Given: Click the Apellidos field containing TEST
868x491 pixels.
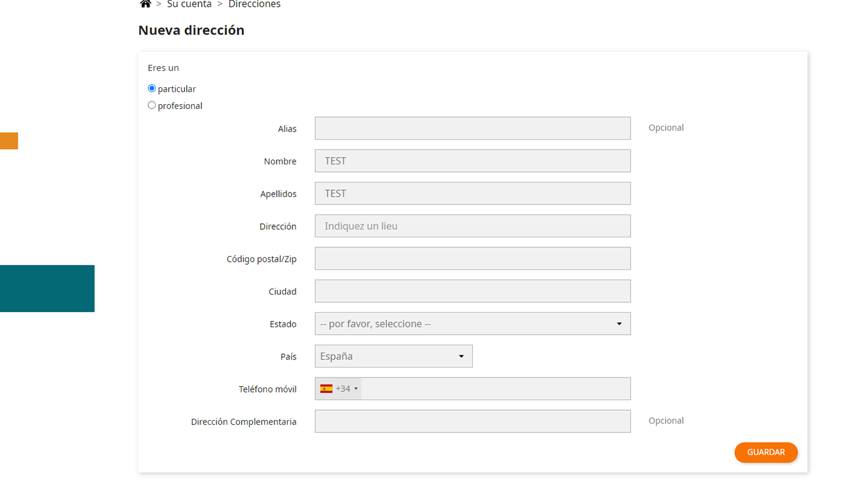Looking at the screenshot, I should 472,193.
